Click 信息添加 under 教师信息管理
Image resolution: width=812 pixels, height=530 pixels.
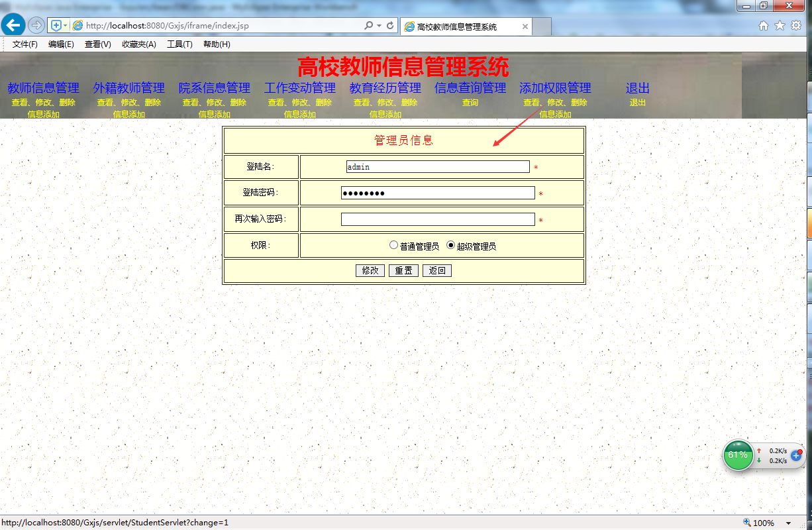pyautogui.click(x=43, y=115)
